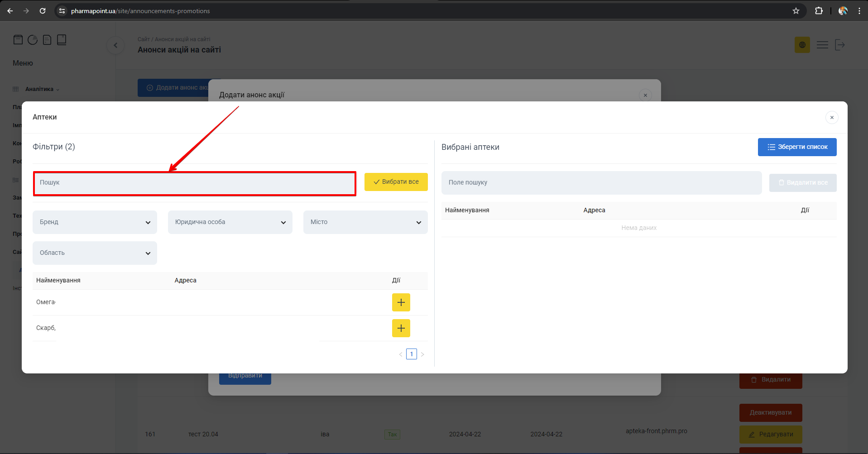Bookmark page with star icon
The height and width of the screenshot is (454, 868).
pyautogui.click(x=796, y=11)
